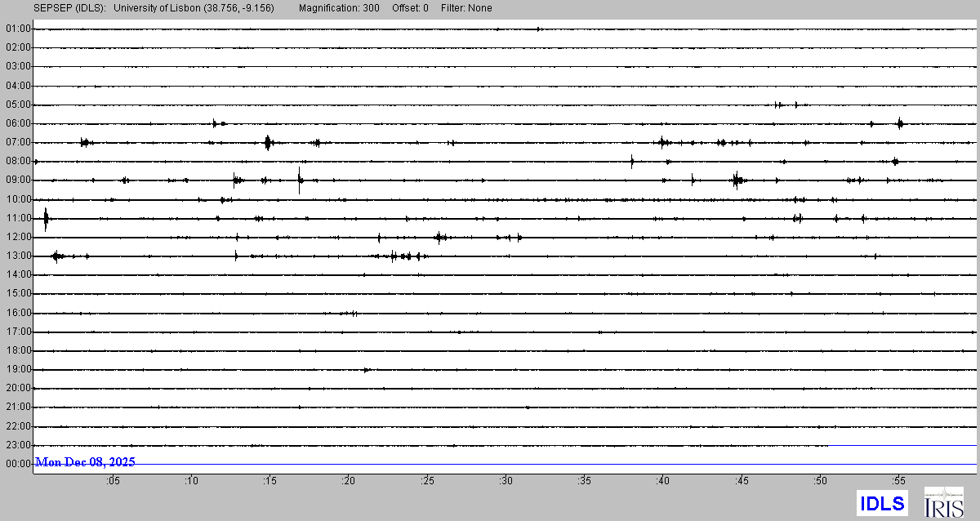Select the 16:00 hour trace label
This screenshot has height=521, width=980.
click(x=18, y=313)
